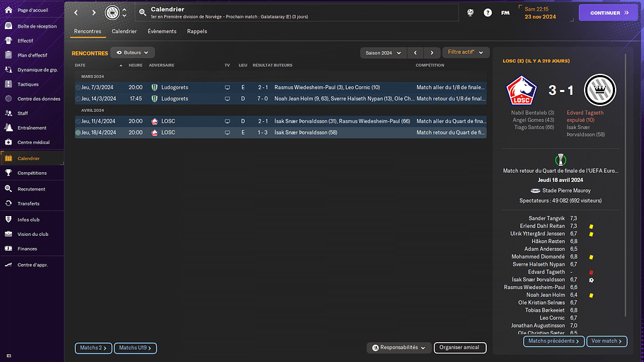This screenshot has height=362, width=644.
Task: Open Transferts arrows icon
Action: coord(8,203)
